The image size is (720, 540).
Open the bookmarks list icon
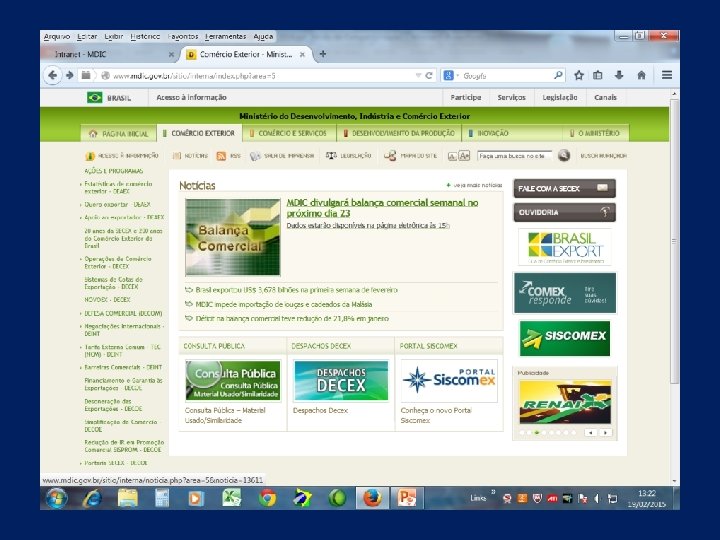coord(598,75)
